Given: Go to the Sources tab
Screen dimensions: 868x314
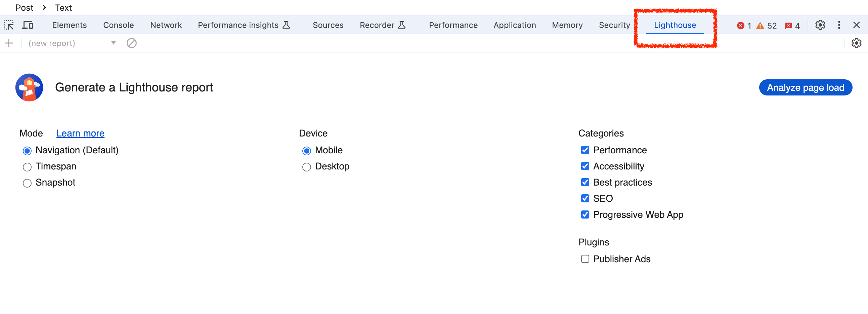Looking at the screenshot, I should [328, 25].
